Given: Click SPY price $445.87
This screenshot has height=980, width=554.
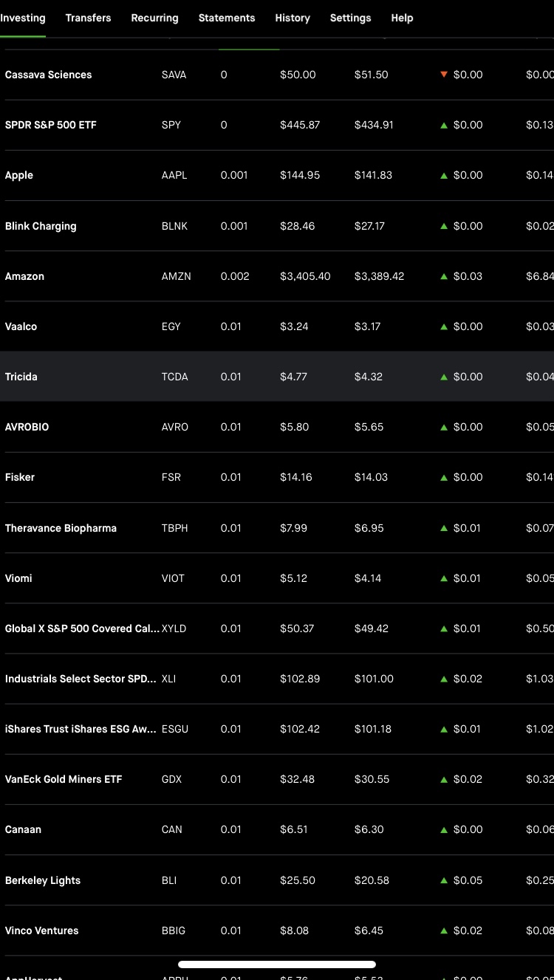Looking at the screenshot, I should pos(300,125).
